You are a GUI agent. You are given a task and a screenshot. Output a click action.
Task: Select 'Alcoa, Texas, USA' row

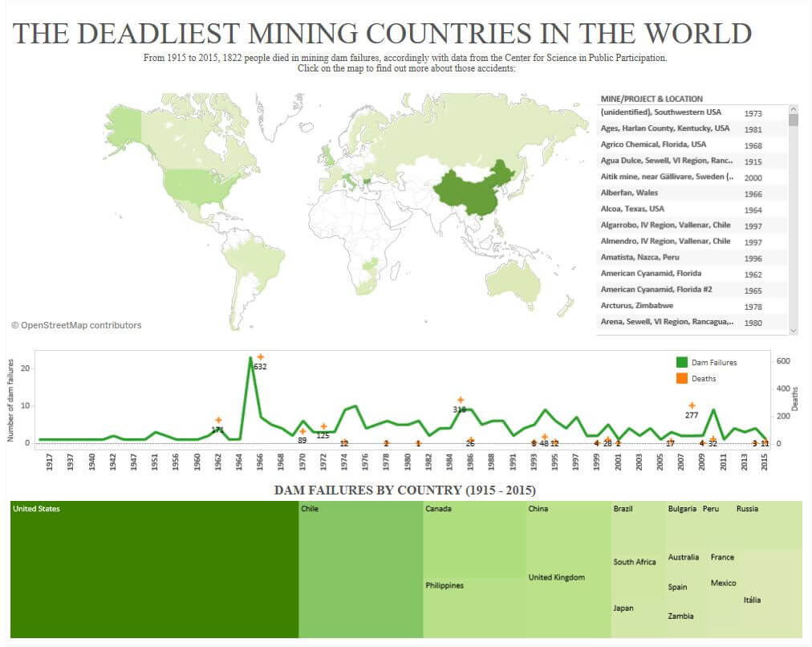coord(692,209)
